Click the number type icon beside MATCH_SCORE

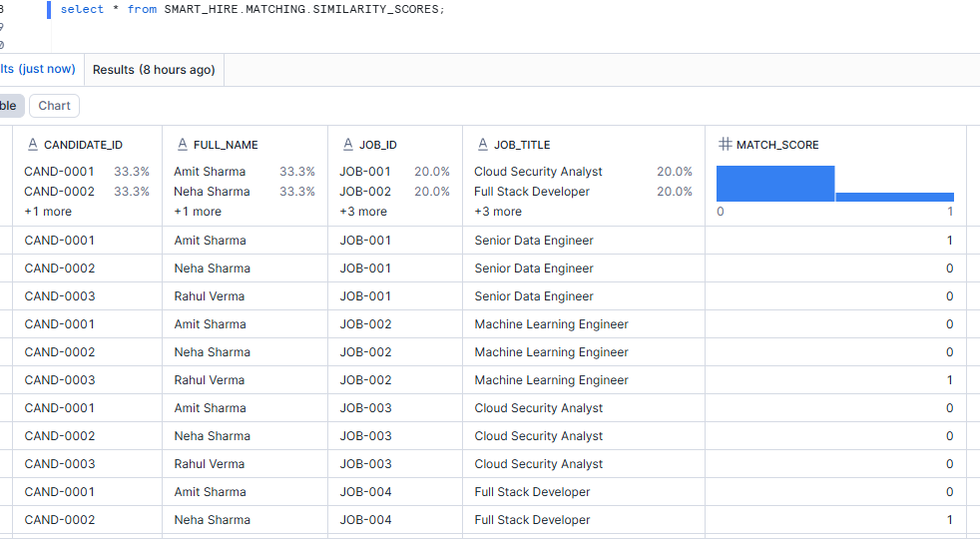tap(726, 145)
